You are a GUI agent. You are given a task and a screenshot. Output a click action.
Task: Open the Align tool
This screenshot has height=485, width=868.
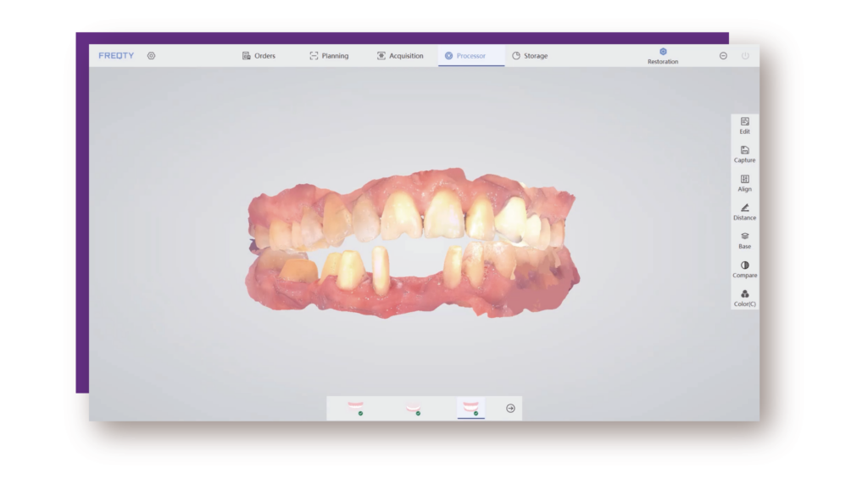[x=744, y=183]
